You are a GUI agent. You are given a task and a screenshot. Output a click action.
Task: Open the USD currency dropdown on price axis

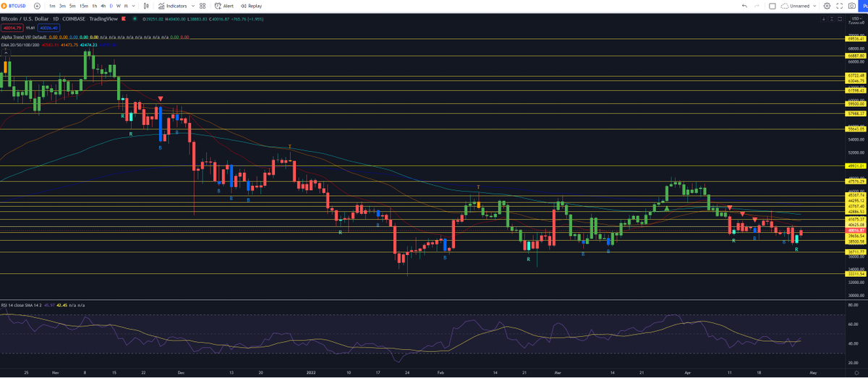click(856, 17)
